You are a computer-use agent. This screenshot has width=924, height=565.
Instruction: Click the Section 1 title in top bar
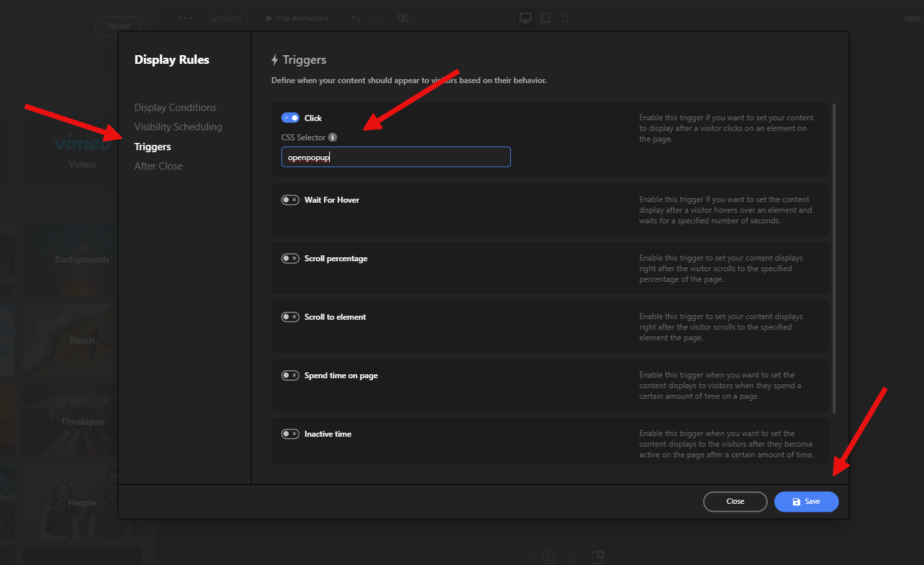click(x=229, y=19)
